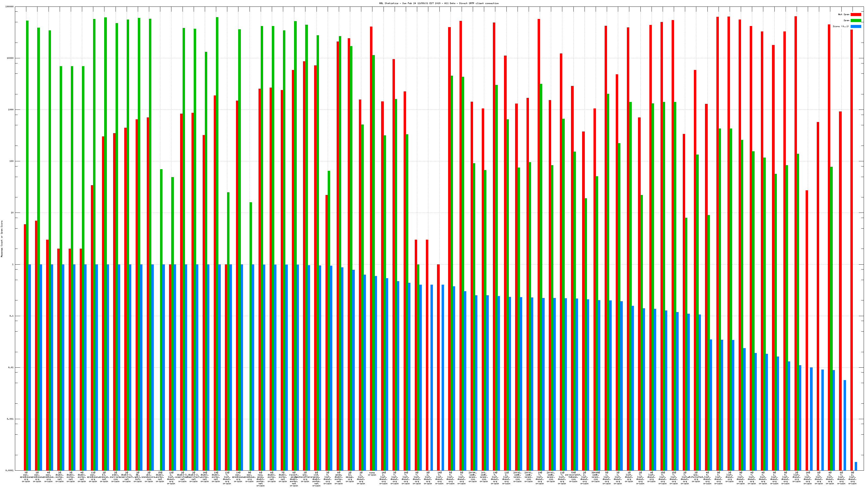The width and height of the screenshot is (868, 488).
Task: Click the blue Score (0..1) legend swatch
Action: click(x=856, y=26)
